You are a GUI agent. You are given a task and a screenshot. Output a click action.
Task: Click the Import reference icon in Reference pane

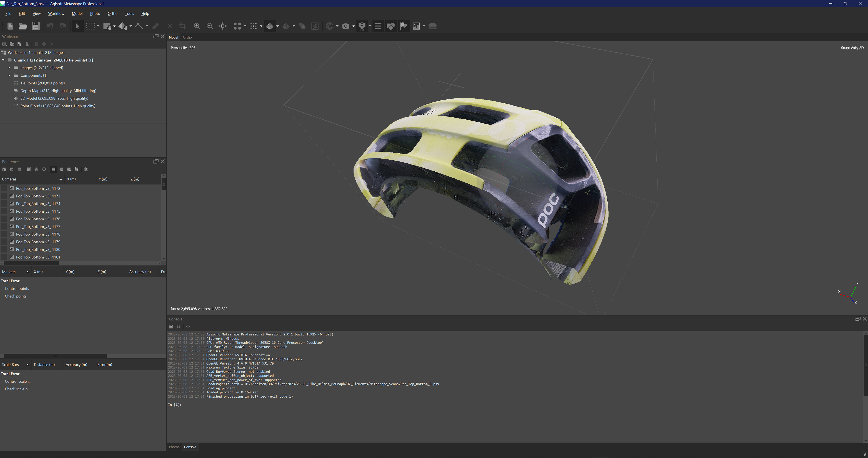(x=4, y=169)
